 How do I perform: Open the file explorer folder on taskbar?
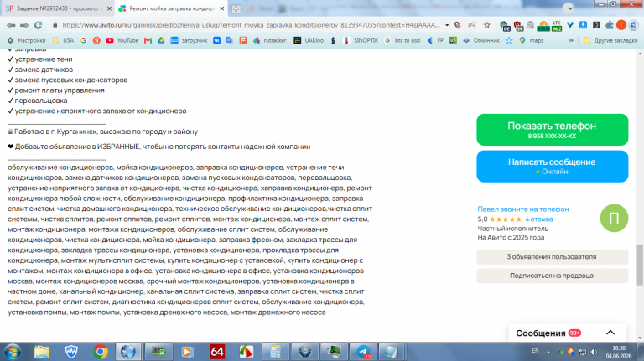(42, 352)
